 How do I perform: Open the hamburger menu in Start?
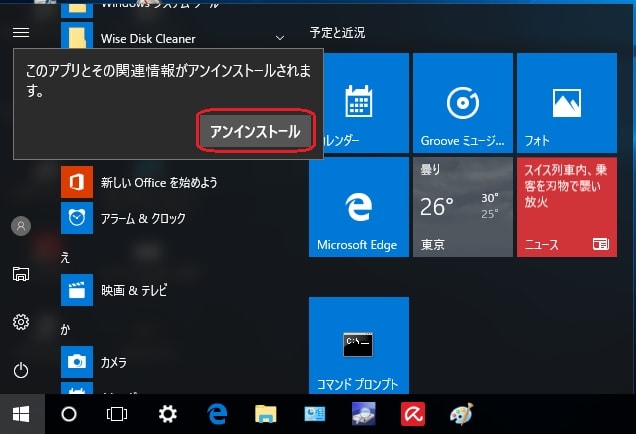21,32
